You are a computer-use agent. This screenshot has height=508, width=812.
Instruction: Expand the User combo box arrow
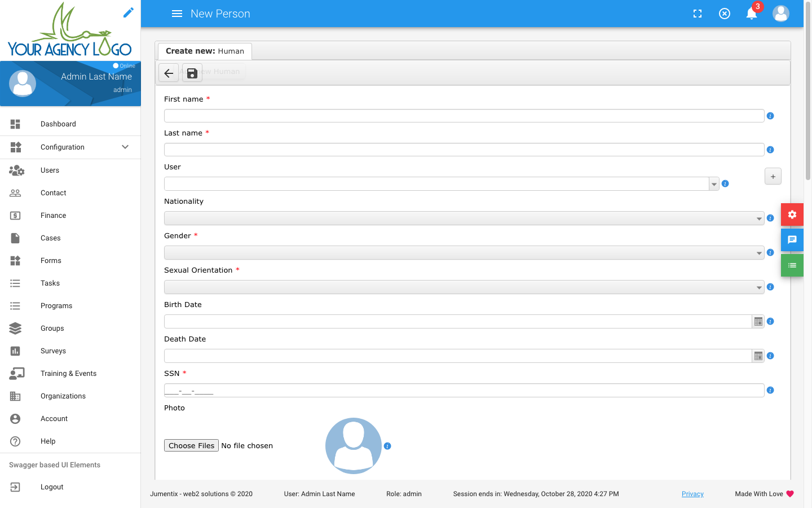714,184
